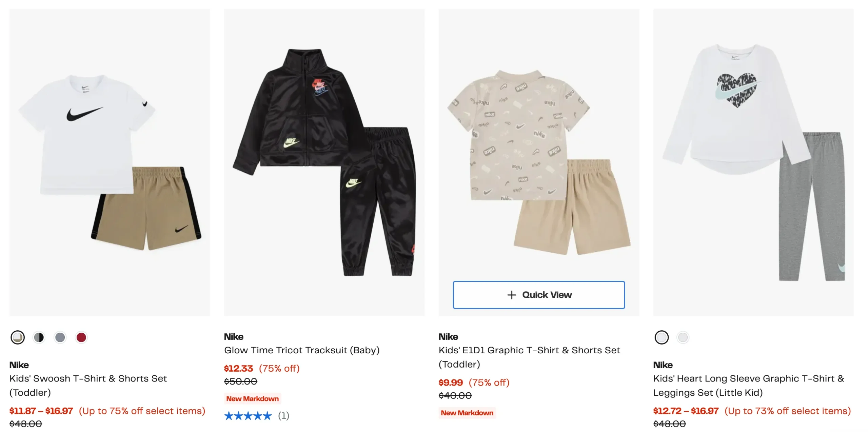
Task: Open the (1) review count for tracksuit
Action: 283,416
